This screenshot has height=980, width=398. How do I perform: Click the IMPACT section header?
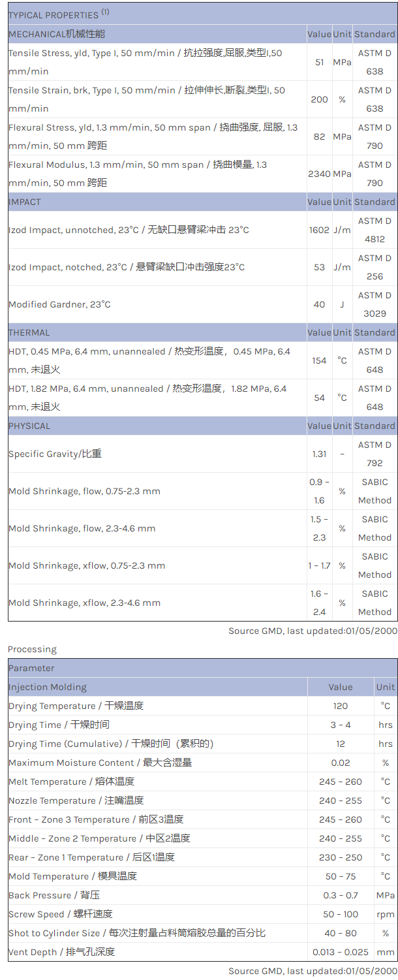click(25, 202)
